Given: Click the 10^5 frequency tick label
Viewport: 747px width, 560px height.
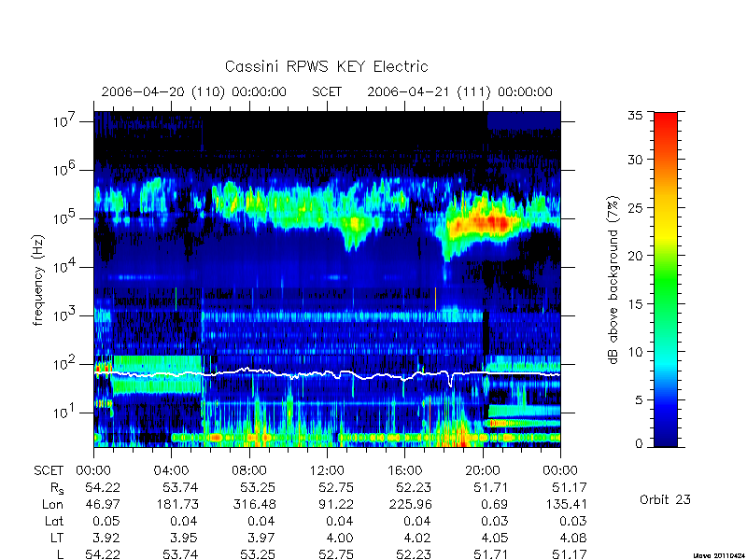Looking at the screenshot, I should [65, 217].
